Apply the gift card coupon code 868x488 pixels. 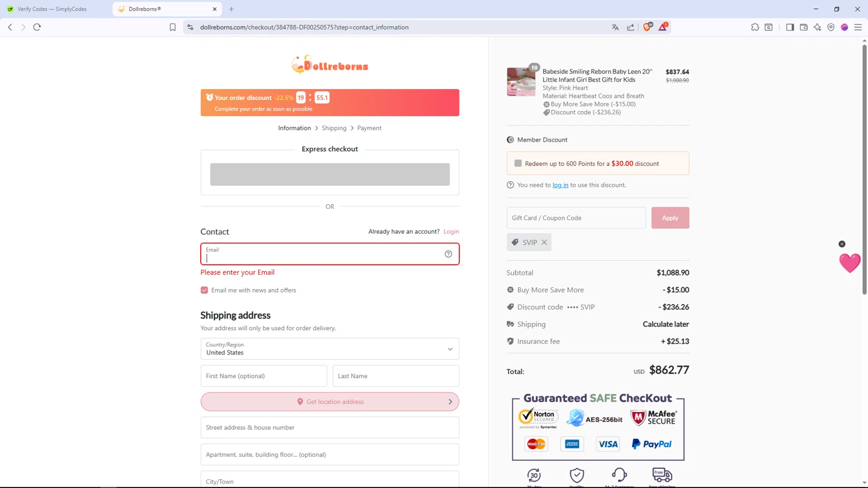point(670,218)
